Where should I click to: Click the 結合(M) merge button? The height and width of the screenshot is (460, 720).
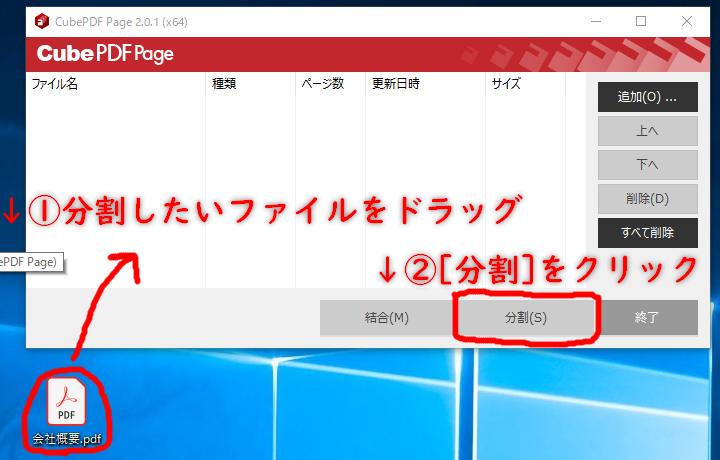tap(387, 318)
